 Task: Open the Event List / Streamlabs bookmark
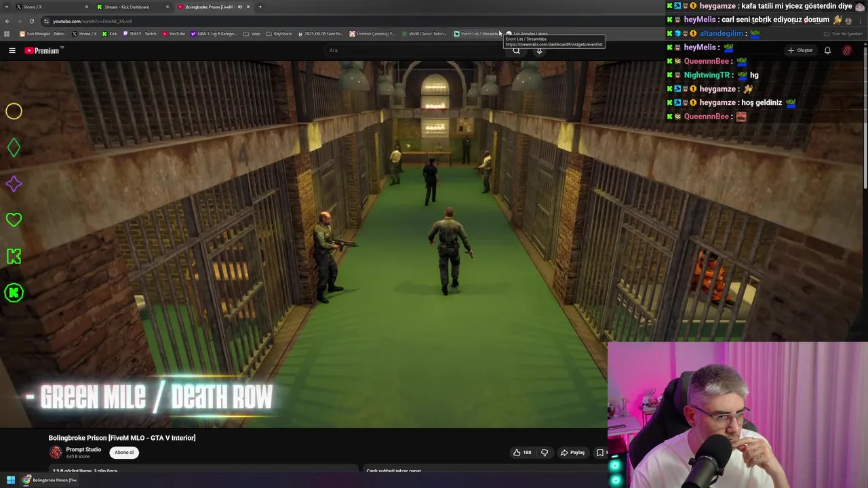pyautogui.click(x=476, y=34)
